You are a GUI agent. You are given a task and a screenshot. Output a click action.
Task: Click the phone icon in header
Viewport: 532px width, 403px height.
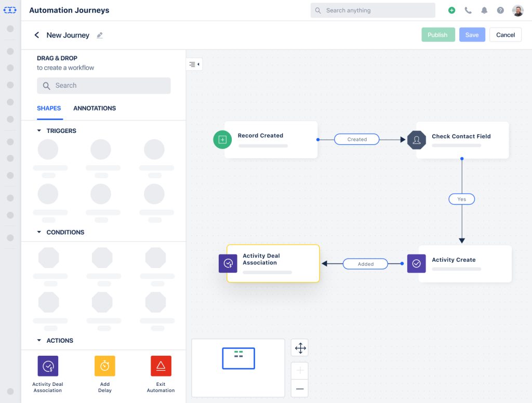tap(468, 10)
